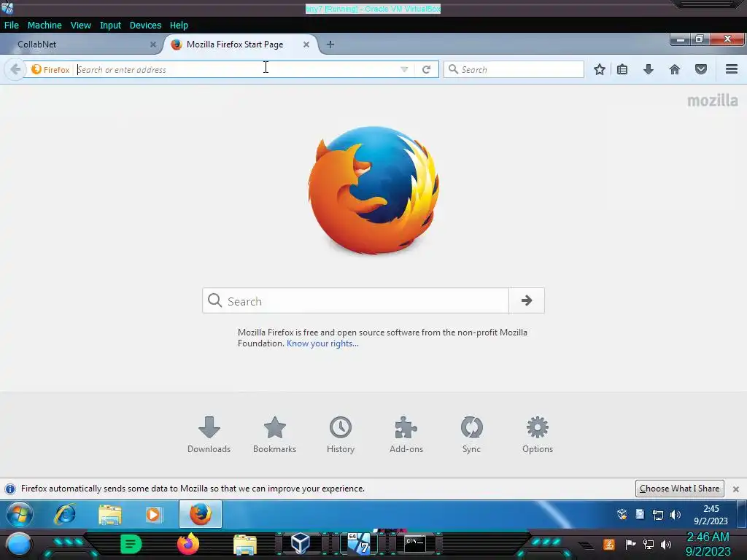Open Sync shortcut on start page
The image size is (747, 560).
coord(472,435)
